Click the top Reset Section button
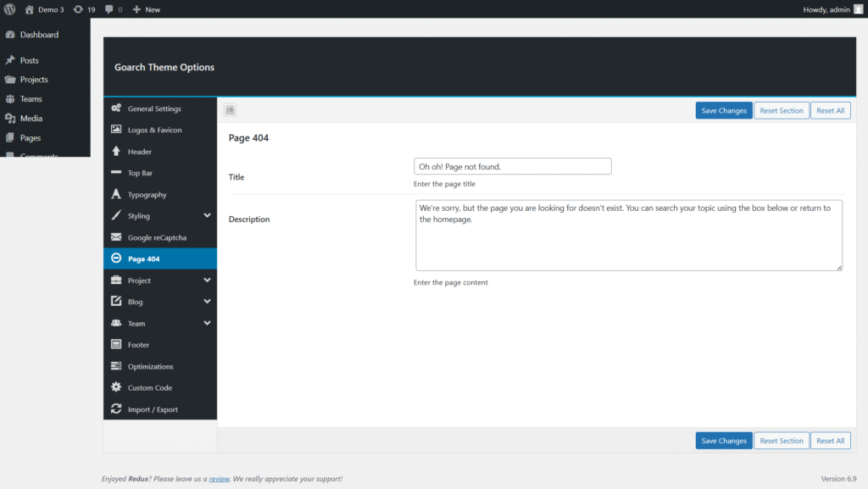The image size is (868, 489). pyautogui.click(x=781, y=111)
